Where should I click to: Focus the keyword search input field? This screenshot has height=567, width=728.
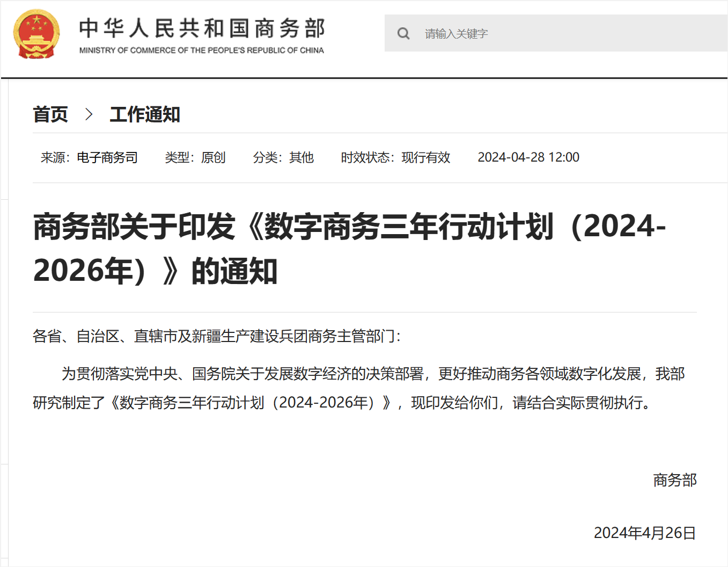tap(556, 33)
